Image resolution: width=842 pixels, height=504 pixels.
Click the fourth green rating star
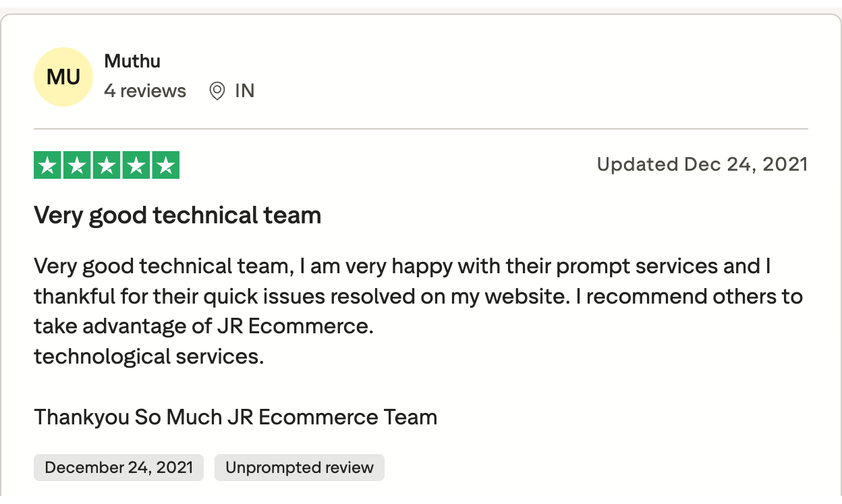pos(136,165)
